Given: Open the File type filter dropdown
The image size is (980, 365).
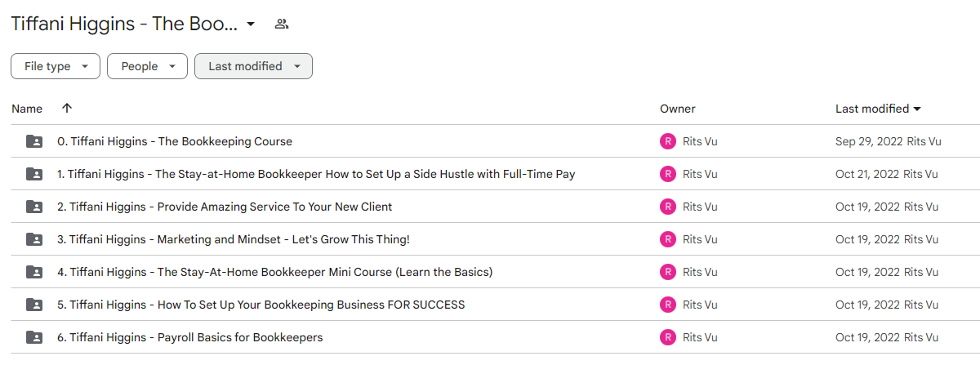Looking at the screenshot, I should click(56, 66).
